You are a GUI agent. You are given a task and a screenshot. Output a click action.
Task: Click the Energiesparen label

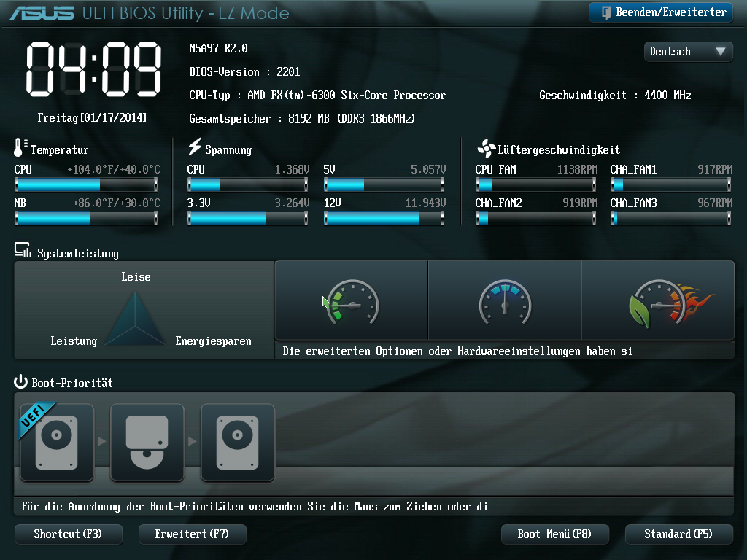(x=213, y=341)
